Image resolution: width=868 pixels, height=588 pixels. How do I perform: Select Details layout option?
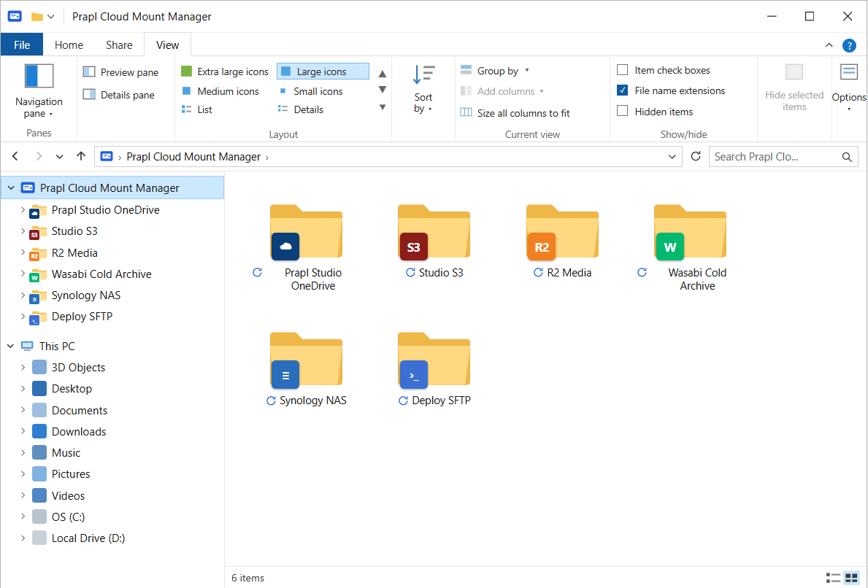(302, 109)
